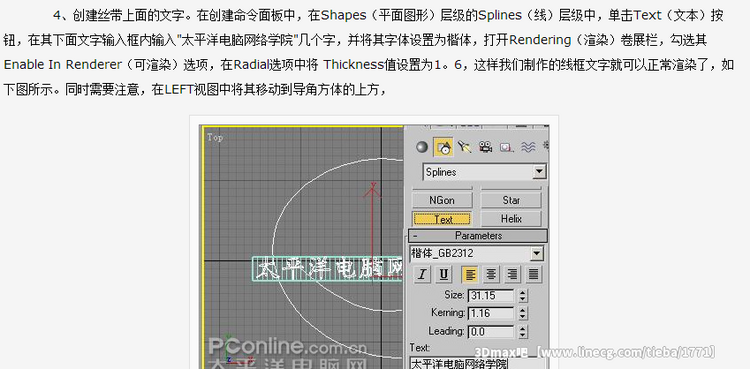Screen dimensions: 750x369
Task: Select the text spline object in viewport
Action: click(x=328, y=269)
